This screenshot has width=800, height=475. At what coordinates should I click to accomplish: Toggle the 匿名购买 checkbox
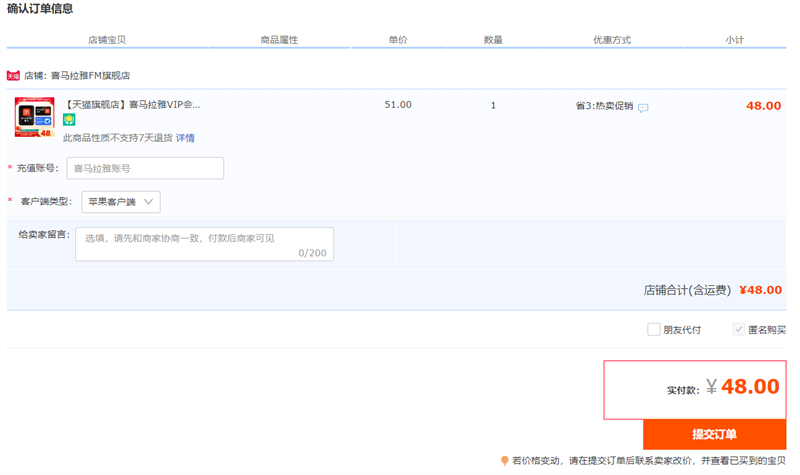coord(739,329)
